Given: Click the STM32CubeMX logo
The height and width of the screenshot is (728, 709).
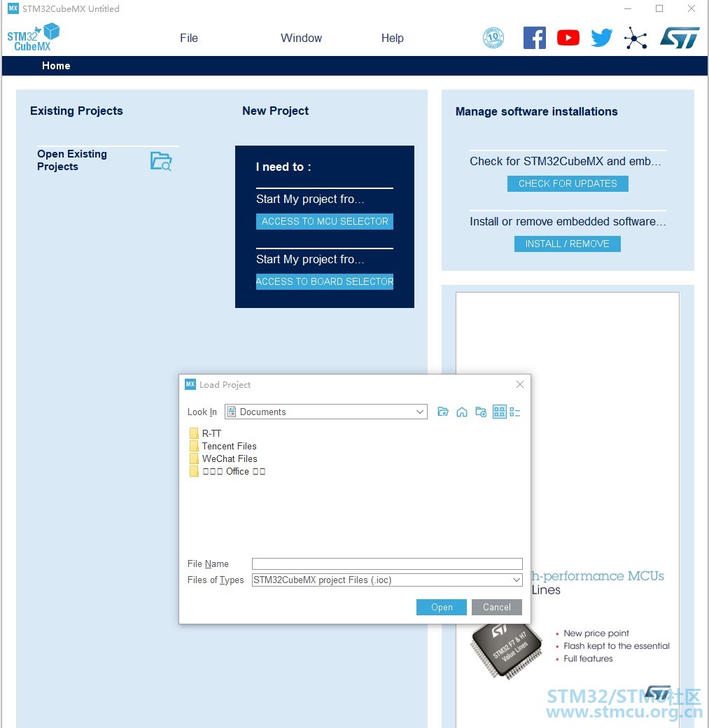Looking at the screenshot, I should click(x=33, y=38).
